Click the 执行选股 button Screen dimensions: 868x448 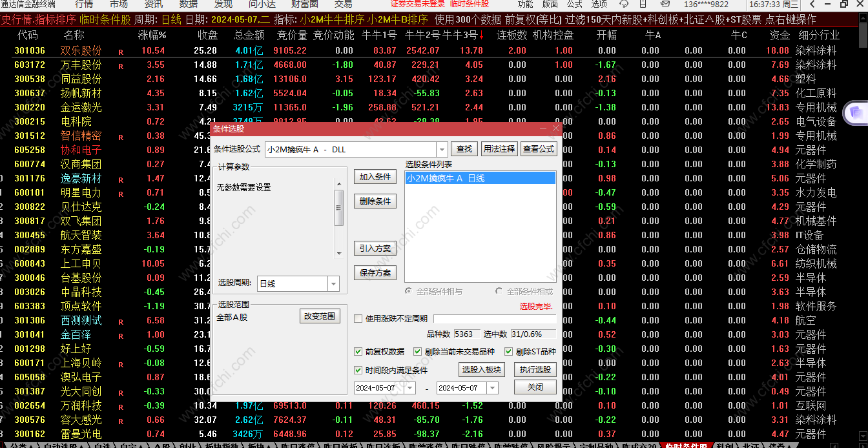click(535, 370)
